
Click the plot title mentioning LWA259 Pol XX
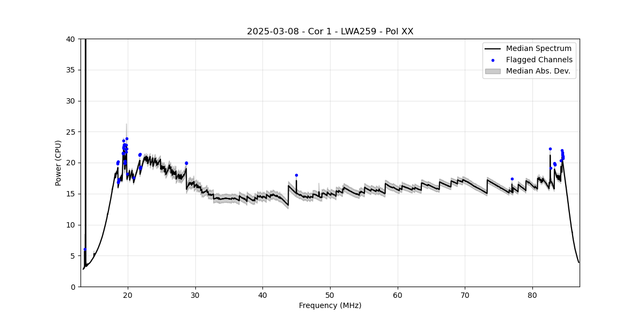(330, 32)
